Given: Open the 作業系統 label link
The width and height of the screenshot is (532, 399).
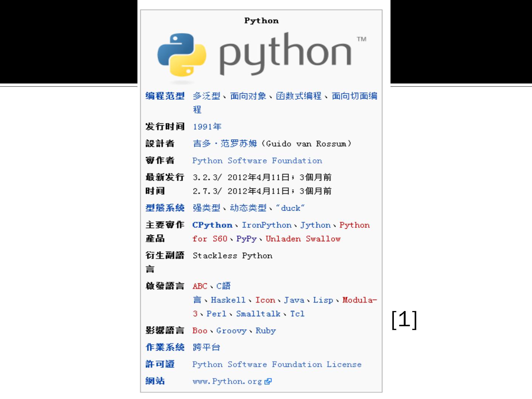Looking at the screenshot, I should [x=165, y=347].
